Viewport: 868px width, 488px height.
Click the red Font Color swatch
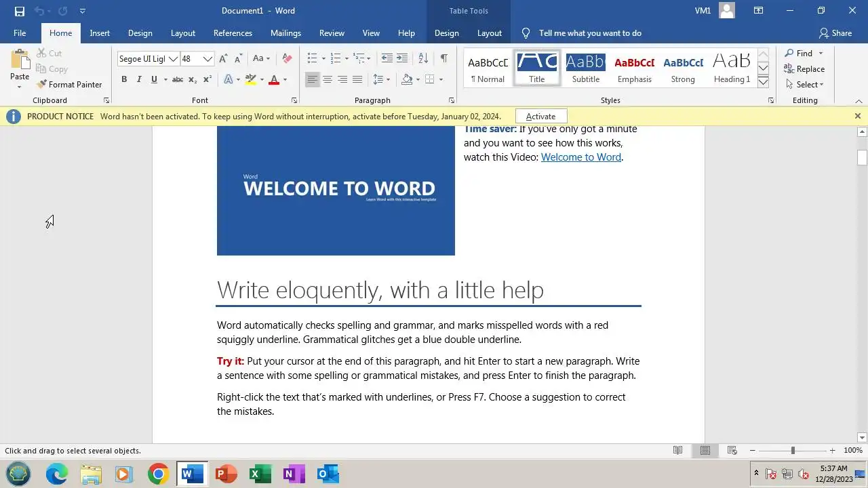coord(274,79)
